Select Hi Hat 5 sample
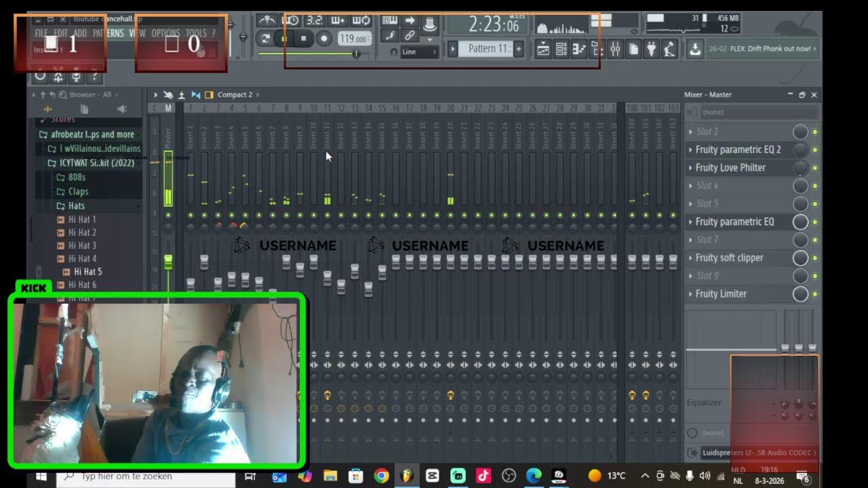Screen dimensions: 868x488 pyautogui.click(x=88, y=272)
